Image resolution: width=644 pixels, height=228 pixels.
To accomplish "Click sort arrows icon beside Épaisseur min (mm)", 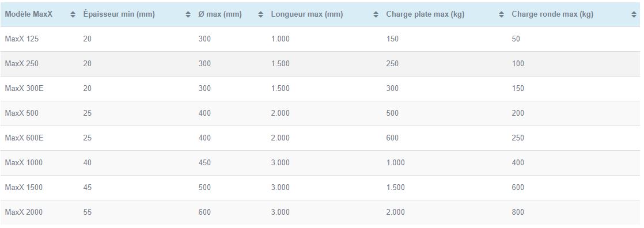I will [188, 14].
